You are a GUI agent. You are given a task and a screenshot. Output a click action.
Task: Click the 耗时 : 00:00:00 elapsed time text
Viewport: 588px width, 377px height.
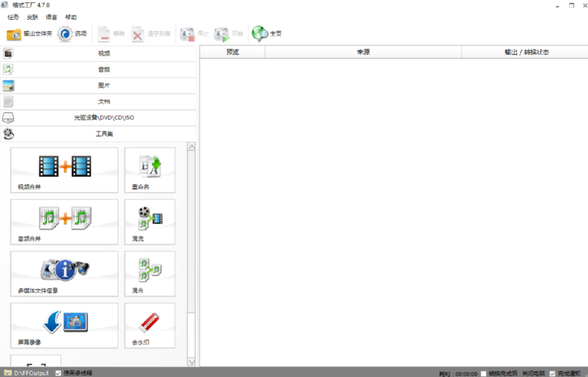(x=458, y=374)
